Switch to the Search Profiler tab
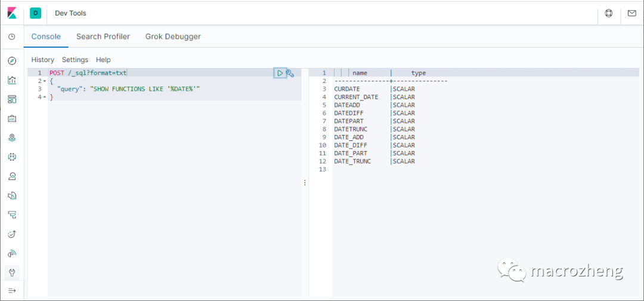 103,36
